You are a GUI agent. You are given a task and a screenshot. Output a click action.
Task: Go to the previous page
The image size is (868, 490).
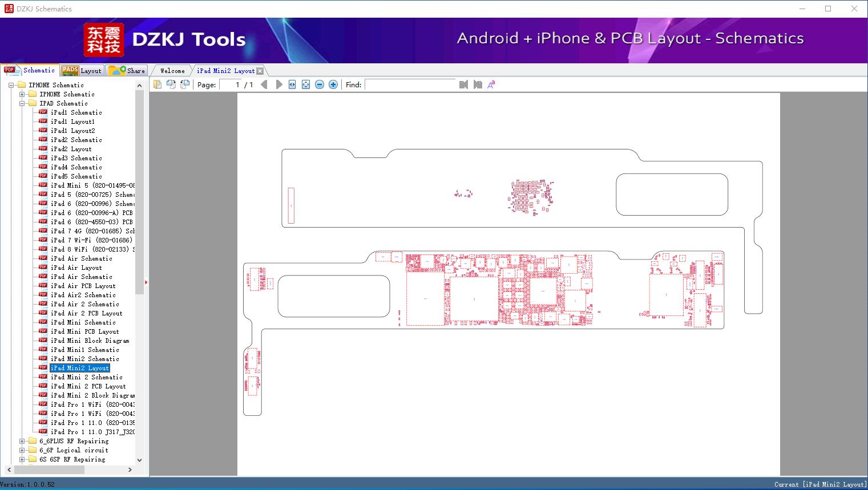click(x=264, y=84)
